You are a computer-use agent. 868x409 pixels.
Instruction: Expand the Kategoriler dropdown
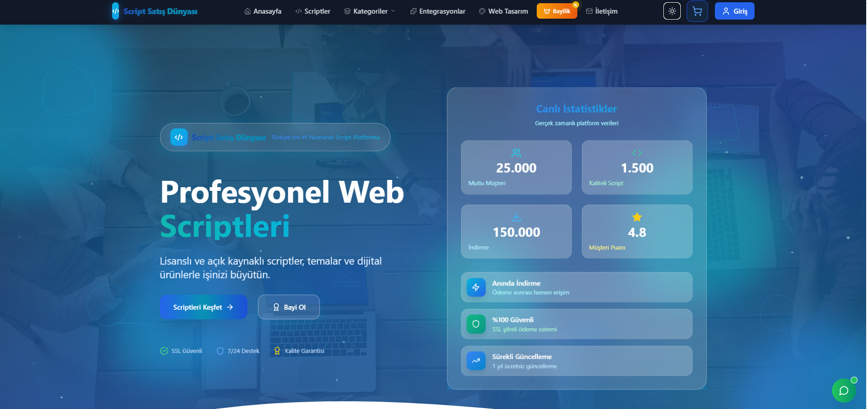pos(370,11)
